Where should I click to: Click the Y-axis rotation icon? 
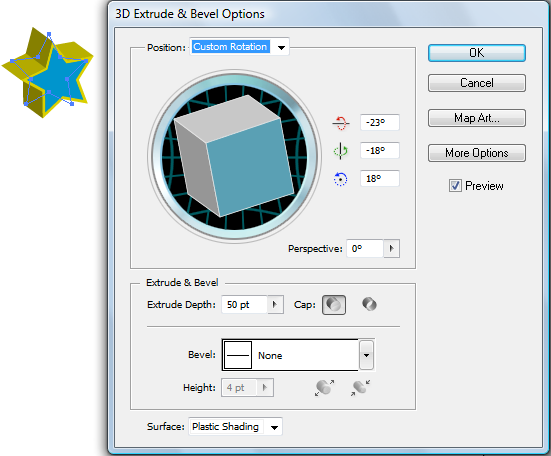coord(341,151)
